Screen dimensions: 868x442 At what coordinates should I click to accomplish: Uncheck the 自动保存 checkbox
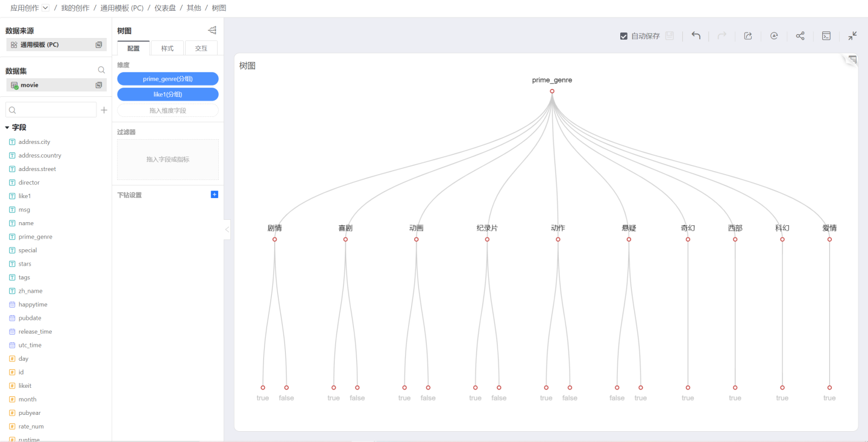pos(624,36)
